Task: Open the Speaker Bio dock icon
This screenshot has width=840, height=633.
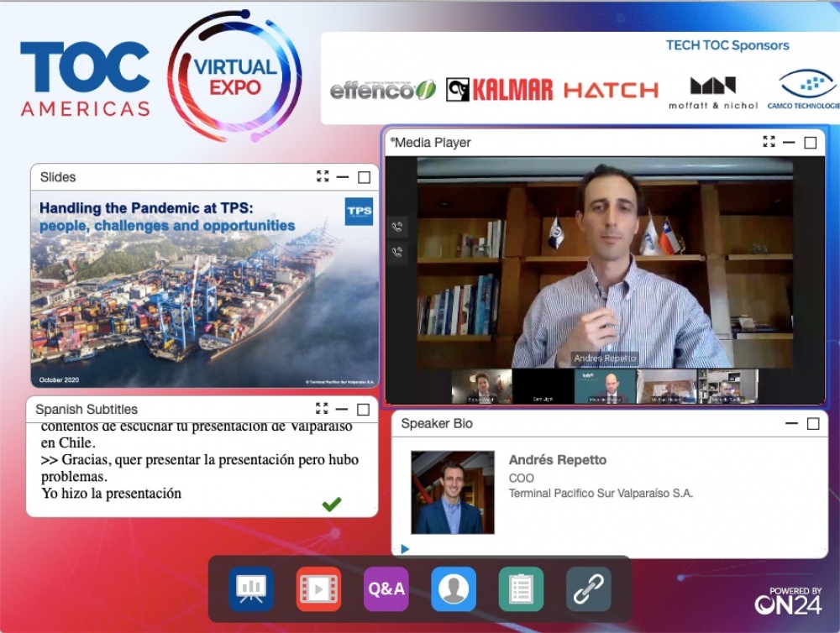Action: (x=454, y=589)
